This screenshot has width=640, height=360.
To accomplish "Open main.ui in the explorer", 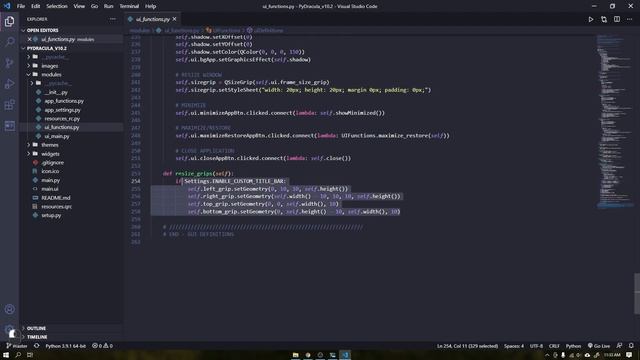I will (x=49, y=189).
